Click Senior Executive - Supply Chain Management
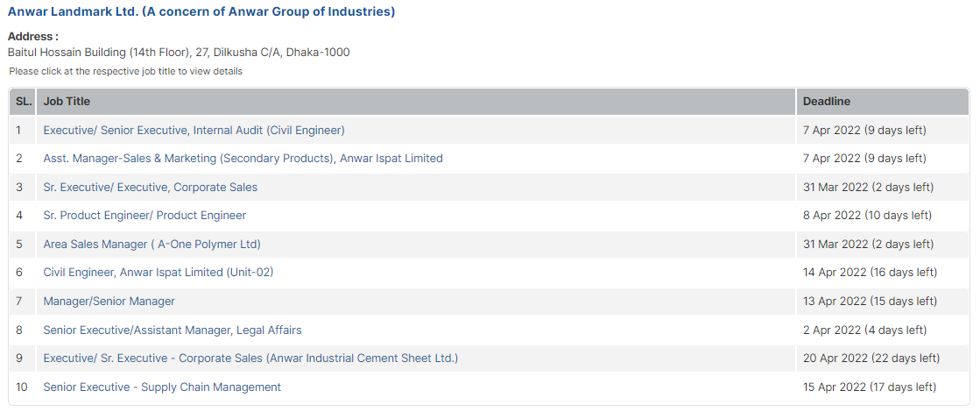 [x=162, y=387]
